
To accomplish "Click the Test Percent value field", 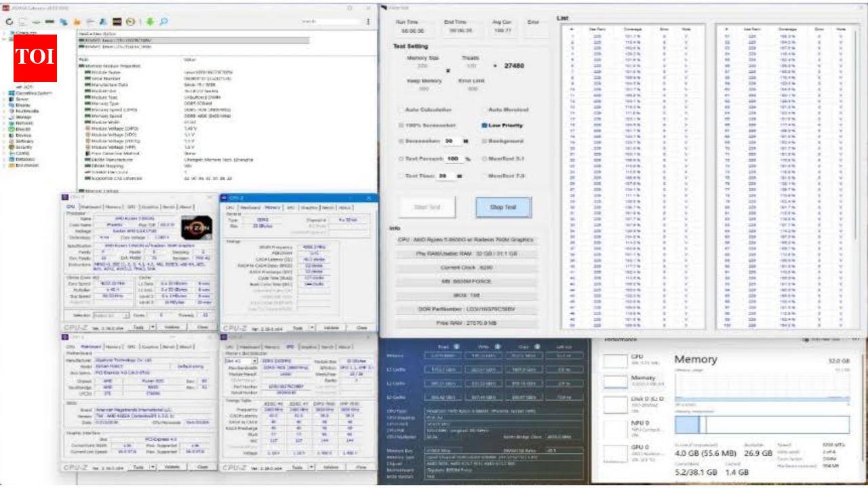I will pos(453,159).
